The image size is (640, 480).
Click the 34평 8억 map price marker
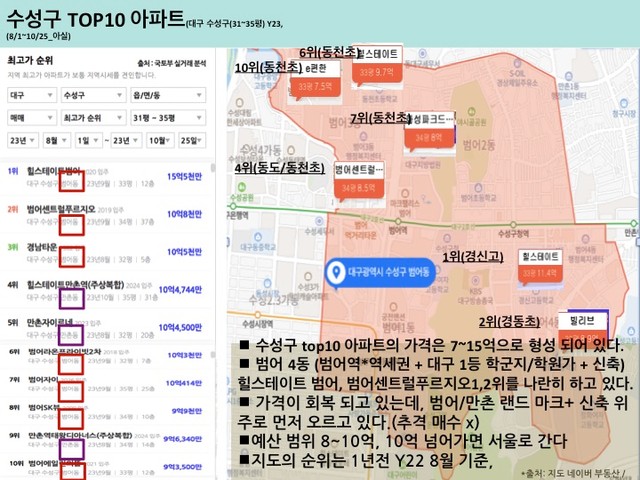click(429, 138)
